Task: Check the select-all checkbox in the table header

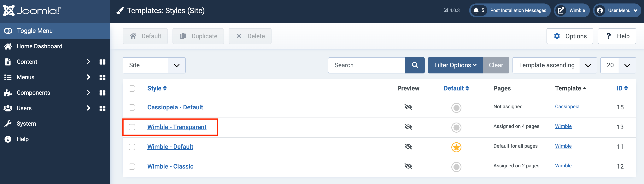Action: [x=132, y=88]
